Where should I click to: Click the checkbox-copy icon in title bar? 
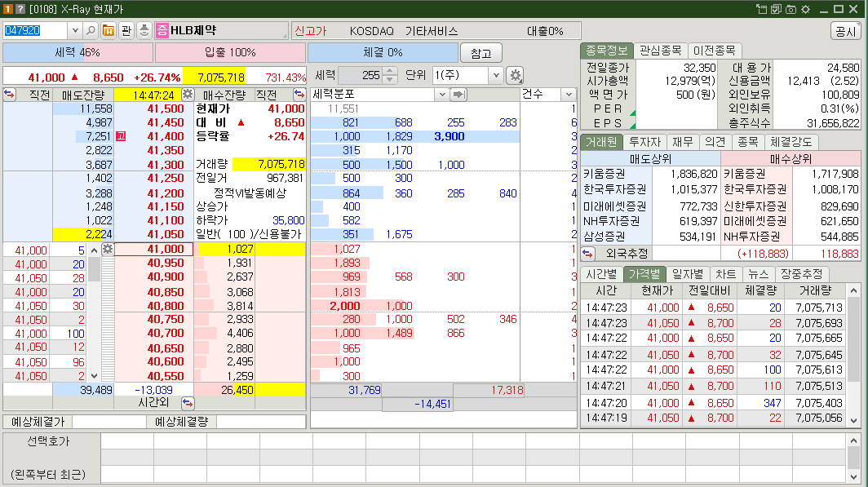776,9
